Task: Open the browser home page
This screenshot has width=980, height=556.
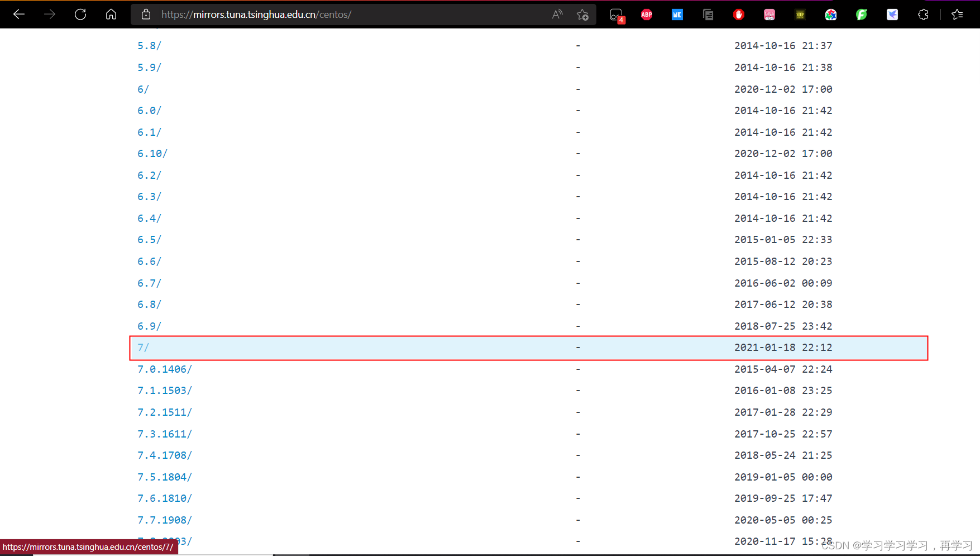Action: [111, 15]
